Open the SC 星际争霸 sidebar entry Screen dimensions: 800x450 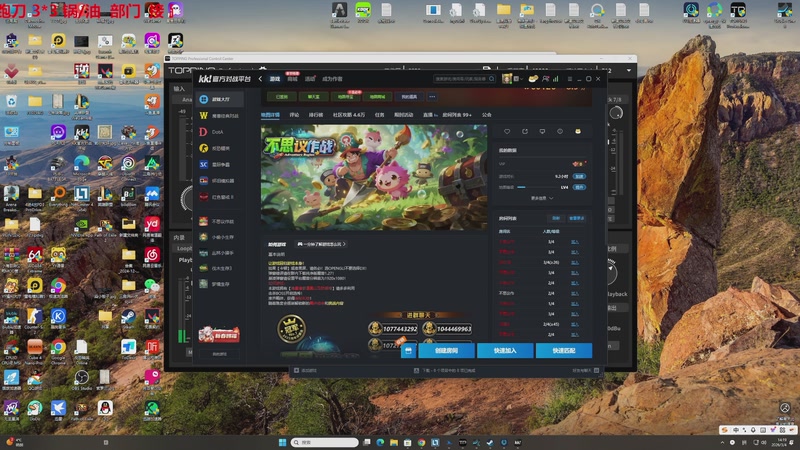[220, 164]
